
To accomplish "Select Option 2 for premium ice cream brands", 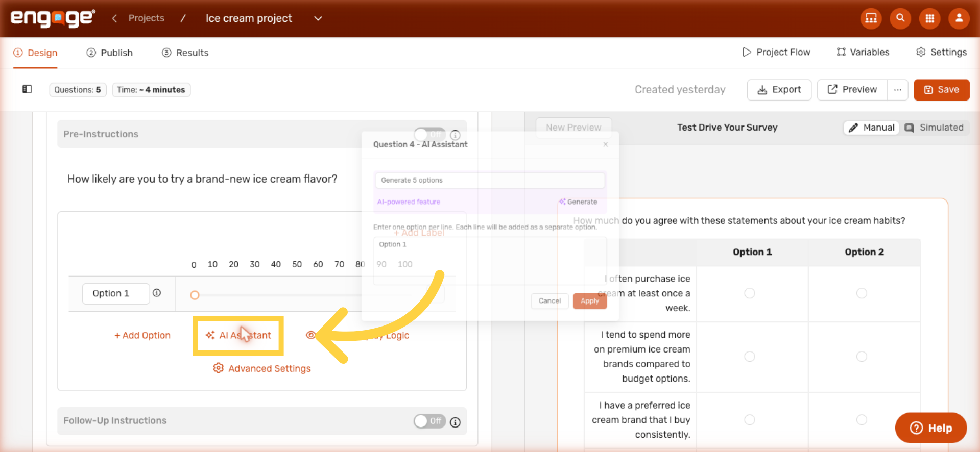I will pyautogui.click(x=862, y=356).
